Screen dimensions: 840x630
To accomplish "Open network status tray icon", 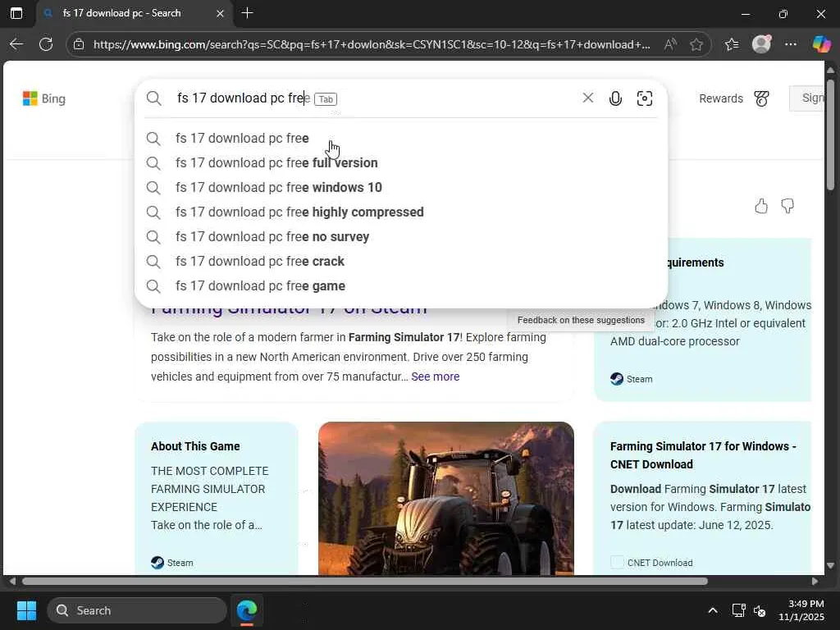I will pos(739,610).
